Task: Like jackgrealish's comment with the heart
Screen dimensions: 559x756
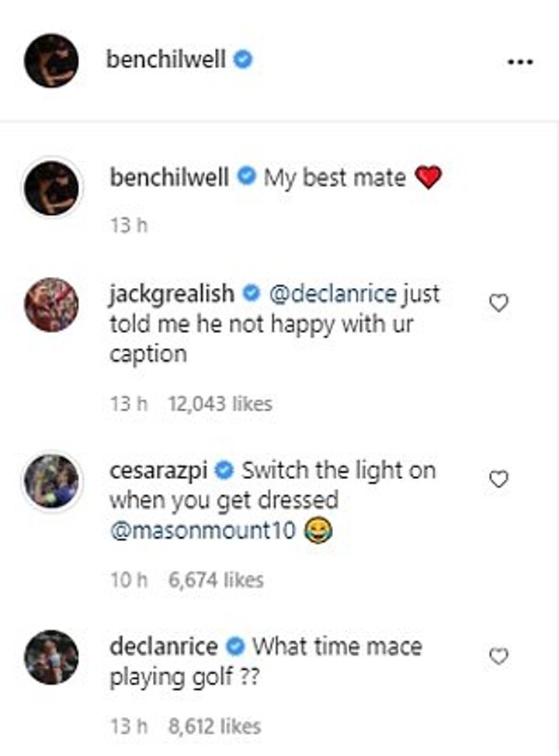Action: [x=498, y=303]
